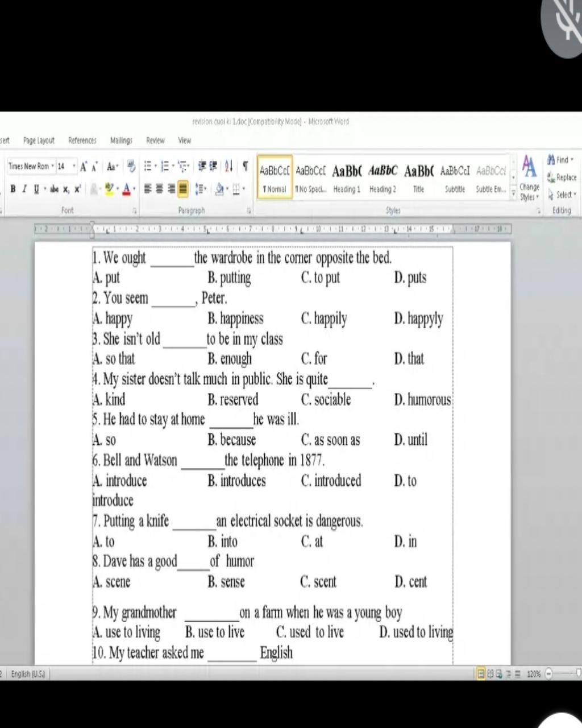Apply the Title style
The image size is (582, 728).
click(x=419, y=177)
